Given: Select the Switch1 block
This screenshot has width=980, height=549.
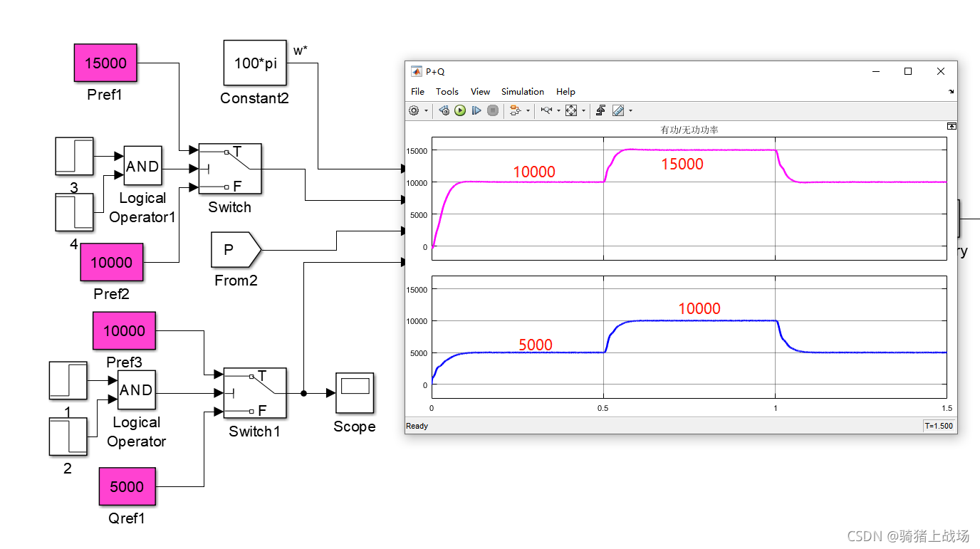Looking at the screenshot, I should (x=255, y=392).
